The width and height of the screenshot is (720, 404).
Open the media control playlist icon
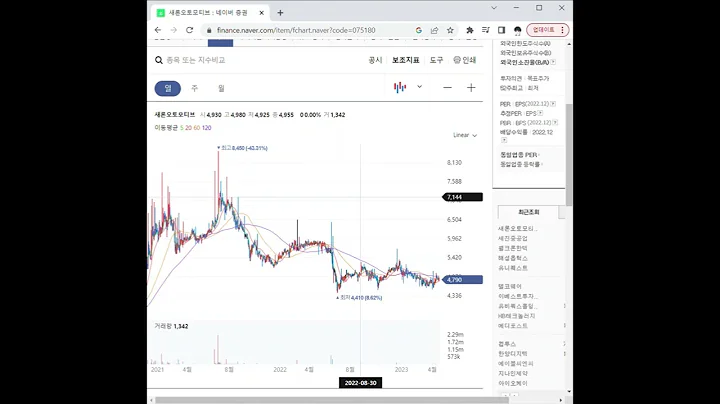485,30
